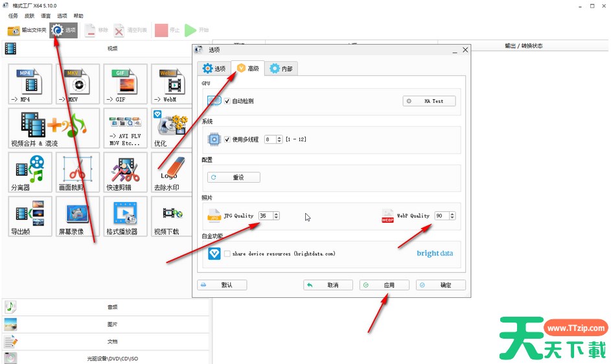611x364 pixels.
Task: Click the JPG Quality value field
Action: coord(266,216)
